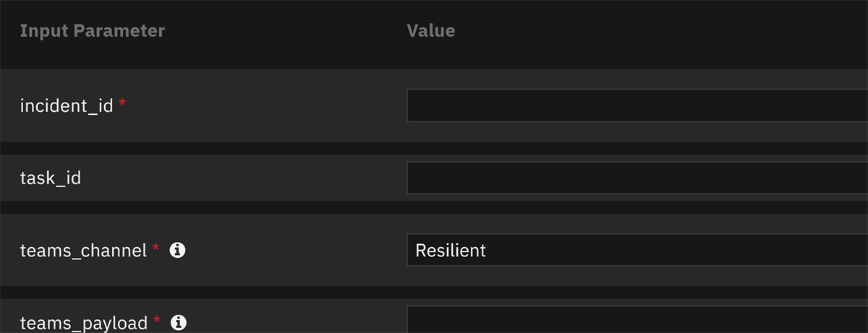
Task: Click empty space in the teams_channel row
Action: pos(289,250)
